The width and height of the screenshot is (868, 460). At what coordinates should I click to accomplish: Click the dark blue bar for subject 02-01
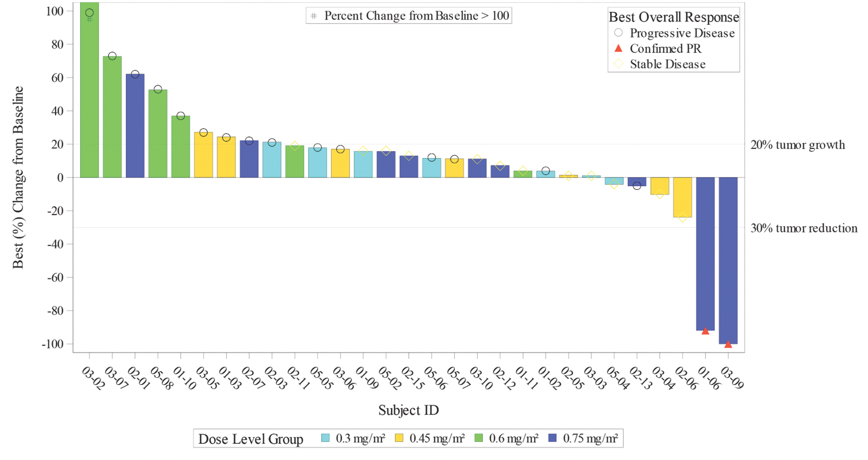(x=135, y=126)
